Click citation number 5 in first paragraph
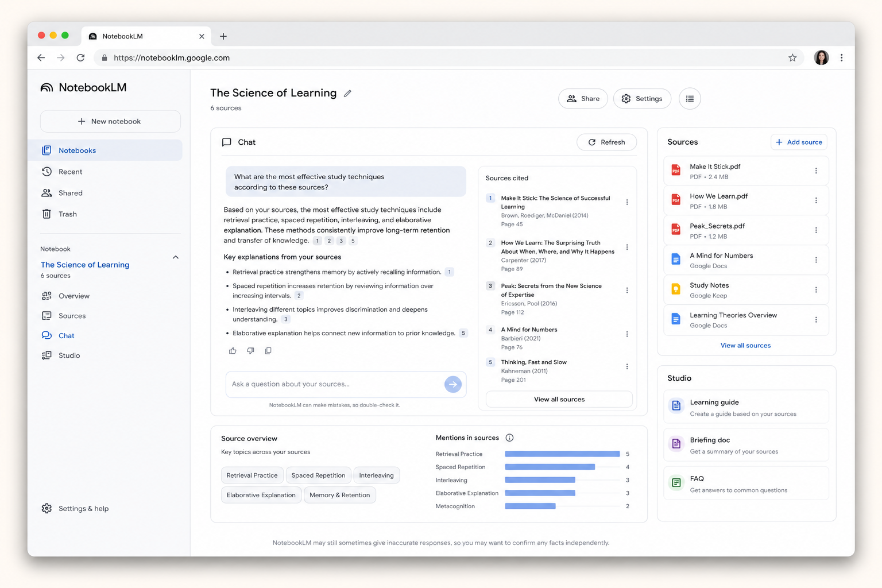This screenshot has width=882, height=588. tap(353, 241)
